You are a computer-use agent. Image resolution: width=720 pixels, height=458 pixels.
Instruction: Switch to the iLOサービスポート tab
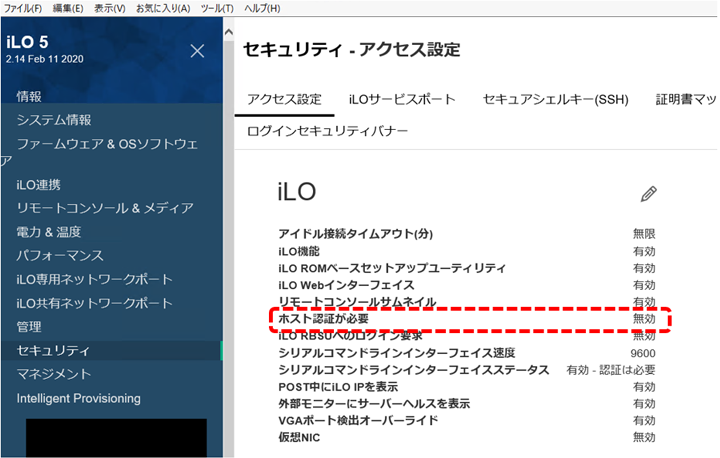point(402,99)
